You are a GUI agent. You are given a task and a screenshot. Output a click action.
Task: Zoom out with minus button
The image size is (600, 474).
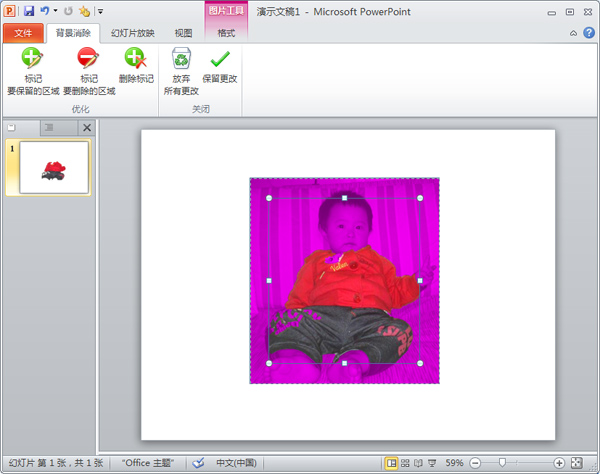[x=475, y=463]
